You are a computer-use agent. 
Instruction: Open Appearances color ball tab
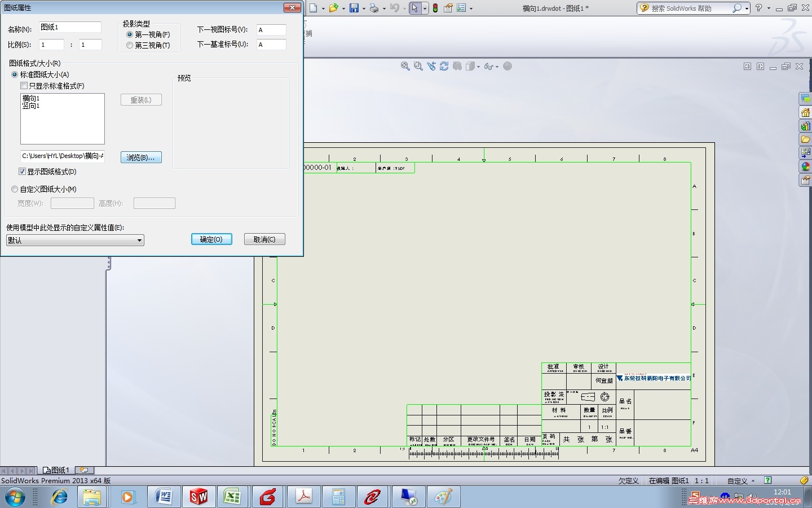[805, 167]
